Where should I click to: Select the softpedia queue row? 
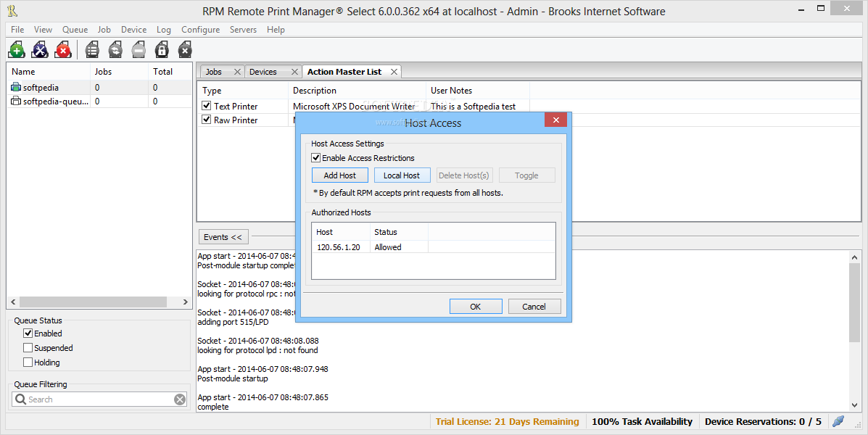tap(99, 88)
